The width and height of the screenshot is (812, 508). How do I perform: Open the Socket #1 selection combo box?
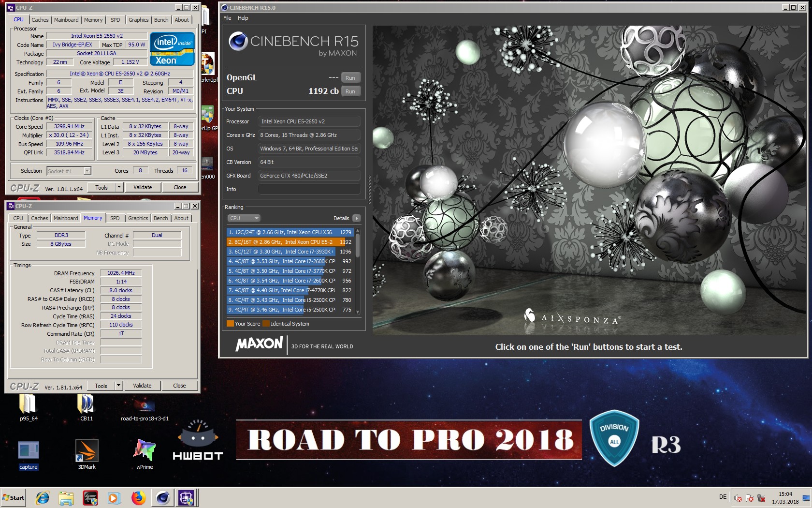pyautogui.click(x=69, y=171)
